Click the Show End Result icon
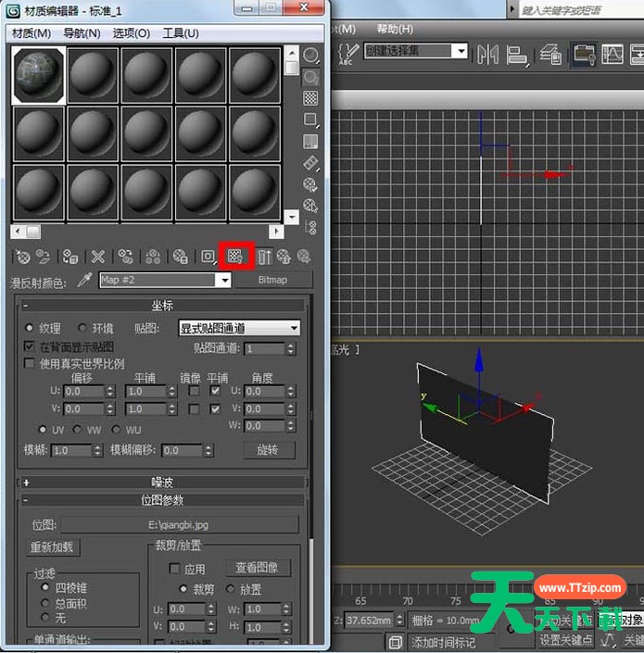The height and width of the screenshot is (653, 644). point(264,257)
